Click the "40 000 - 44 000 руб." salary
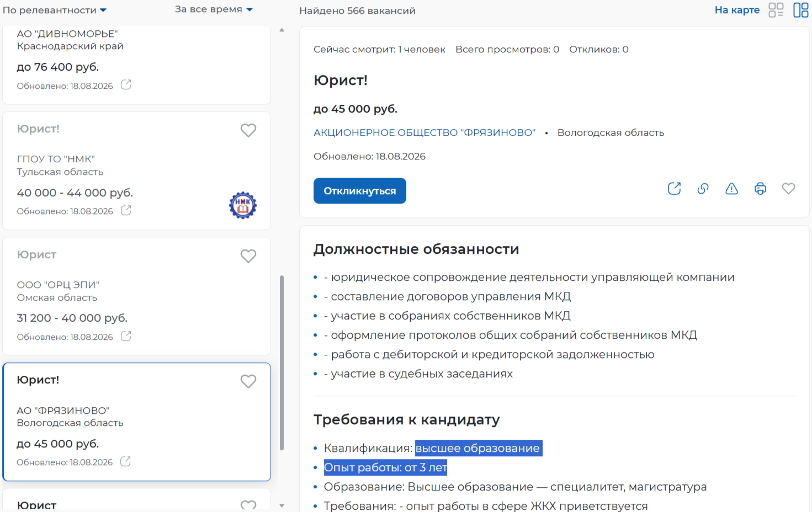Screen dimensions: 812x512 point(75,193)
